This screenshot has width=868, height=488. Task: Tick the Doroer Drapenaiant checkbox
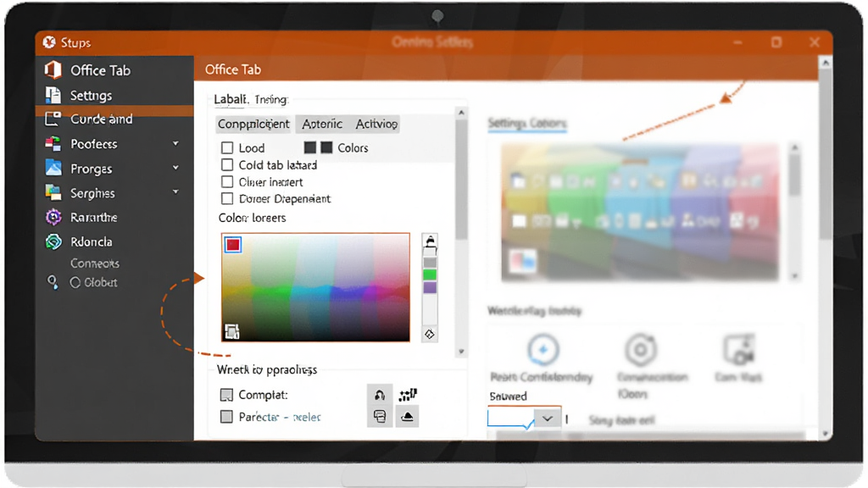point(227,198)
